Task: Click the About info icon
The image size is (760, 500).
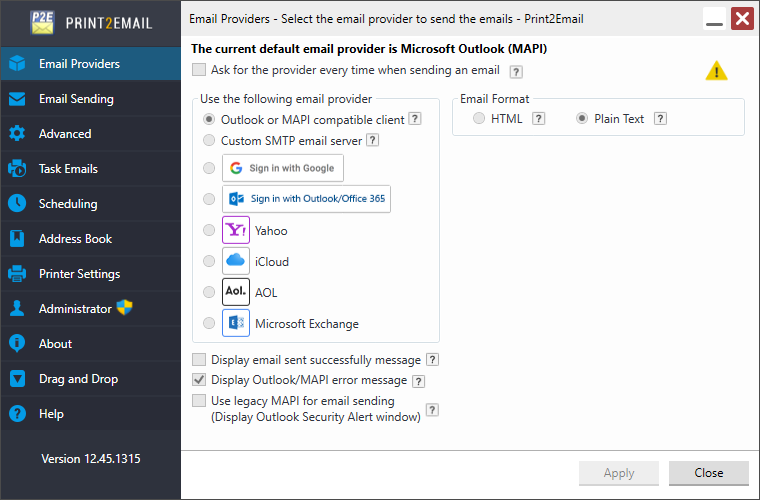Action: click(x=17, y=344)
